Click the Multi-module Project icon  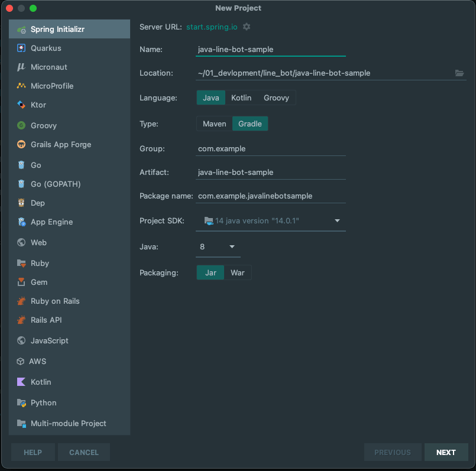point(21,423)
